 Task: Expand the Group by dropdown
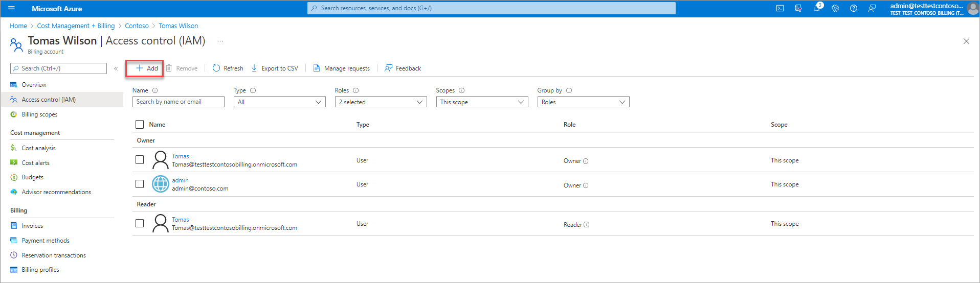coord(583,102)
